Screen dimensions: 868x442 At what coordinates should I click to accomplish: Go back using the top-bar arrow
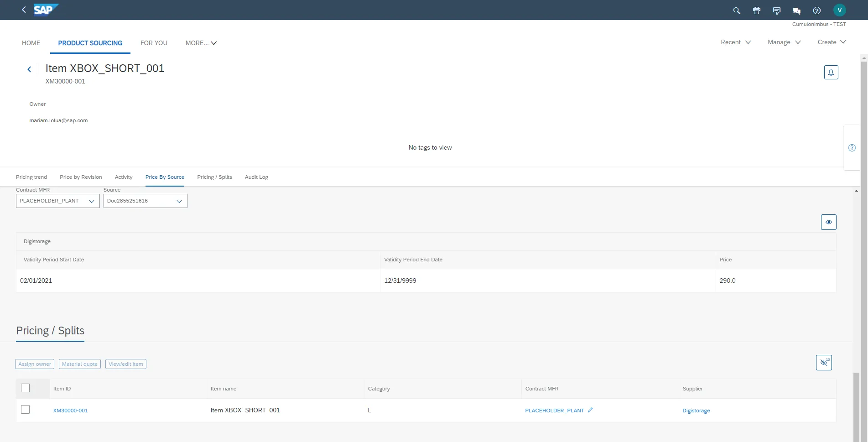pos(24,10)
